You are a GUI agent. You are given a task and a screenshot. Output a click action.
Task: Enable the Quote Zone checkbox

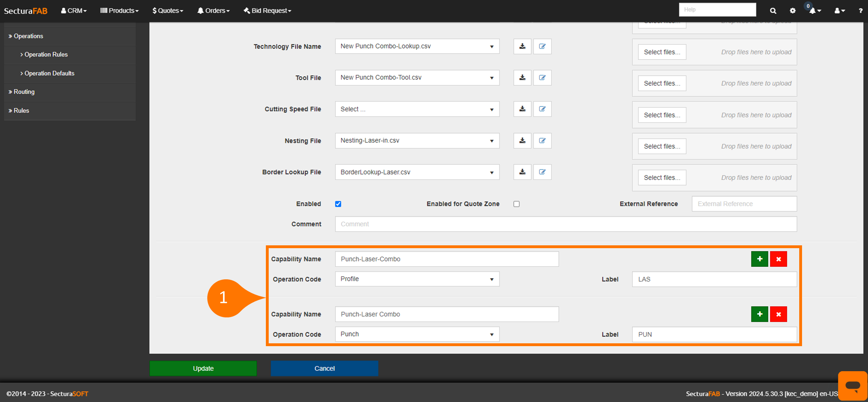[x=516, y=204]
